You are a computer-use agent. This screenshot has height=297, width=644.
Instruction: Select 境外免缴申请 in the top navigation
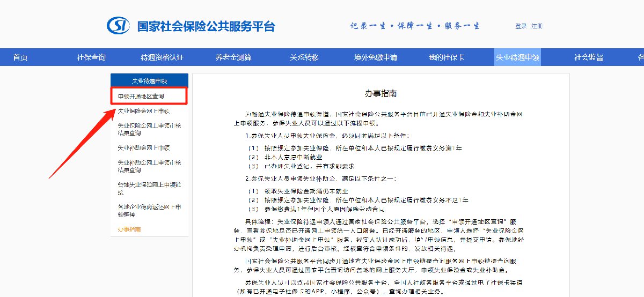click(376, 57)
